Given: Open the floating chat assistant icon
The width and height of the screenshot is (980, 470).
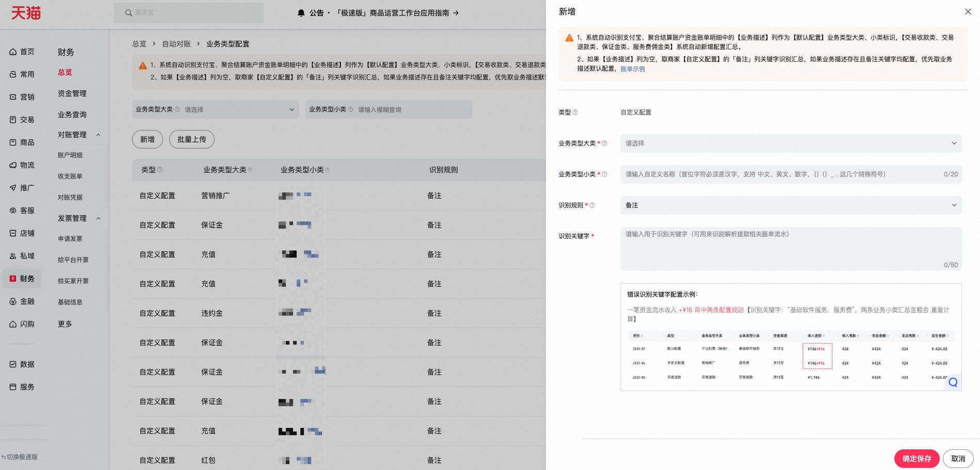Looking at the screenshot, I should [953, 382].
